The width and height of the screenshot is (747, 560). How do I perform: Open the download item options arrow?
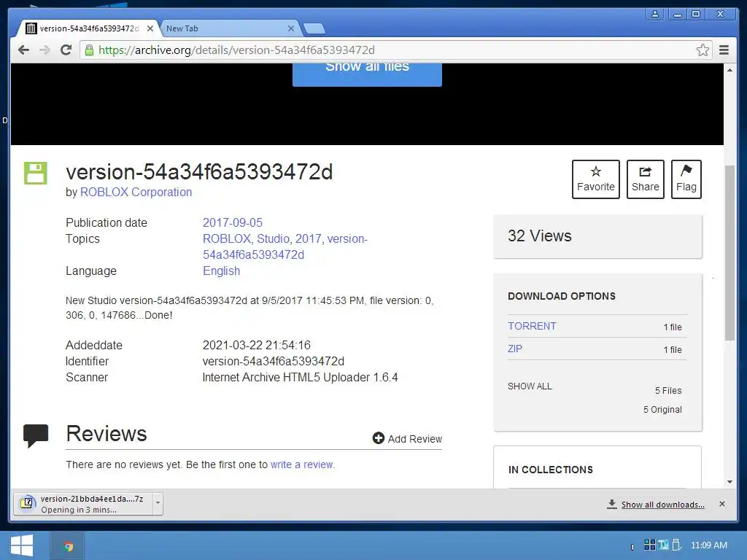[158, 503]
